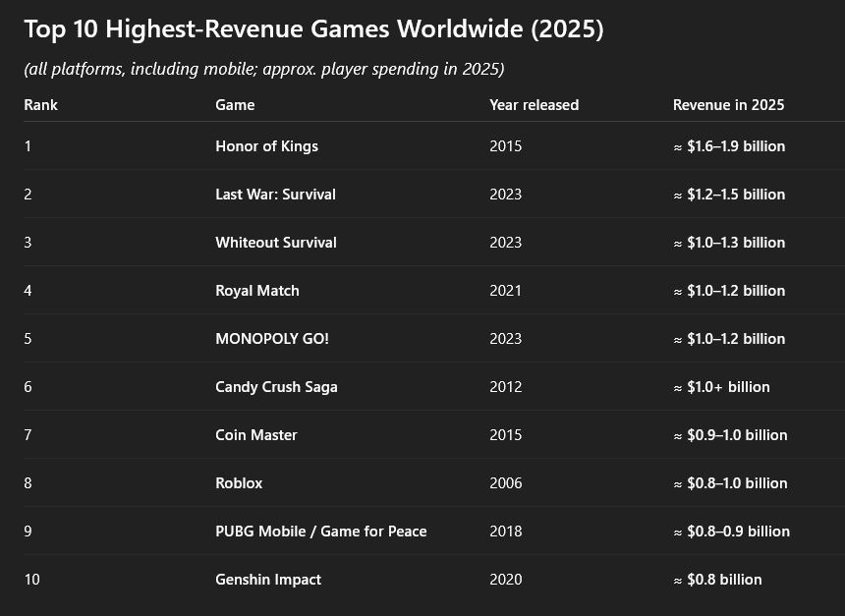Click rank number 5 in MONOPOLY GO! row
The width and height of the screenshot is (845, 616).
click(28, 339)
